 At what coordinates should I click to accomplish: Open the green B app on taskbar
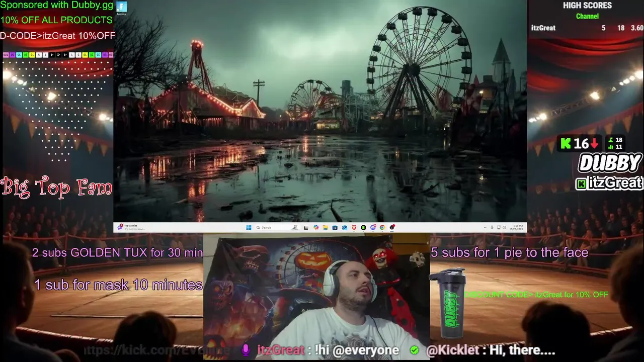(x=363, y=227)
